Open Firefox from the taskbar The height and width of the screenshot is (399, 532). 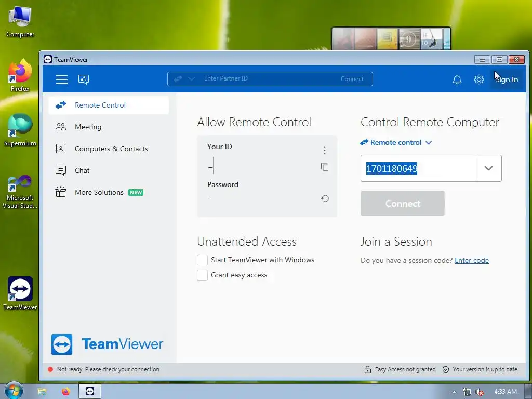pos(66,392)
